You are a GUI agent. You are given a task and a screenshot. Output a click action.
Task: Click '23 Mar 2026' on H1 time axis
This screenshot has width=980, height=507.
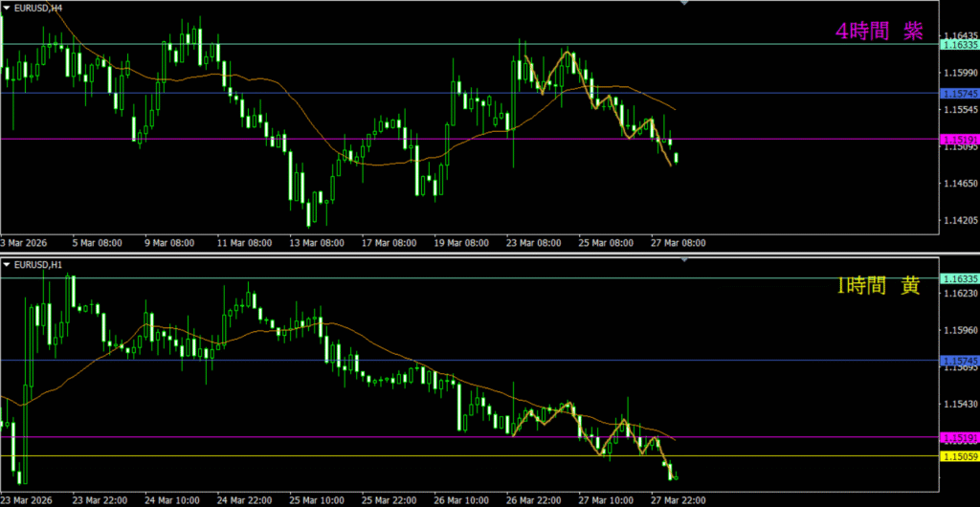point(29,500)
